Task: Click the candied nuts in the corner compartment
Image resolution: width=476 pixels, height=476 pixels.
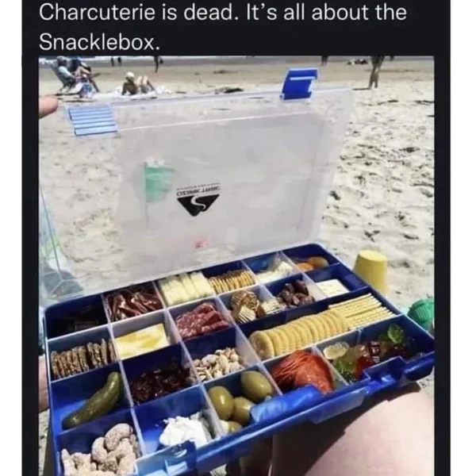Action: click(x=100, y=451)
